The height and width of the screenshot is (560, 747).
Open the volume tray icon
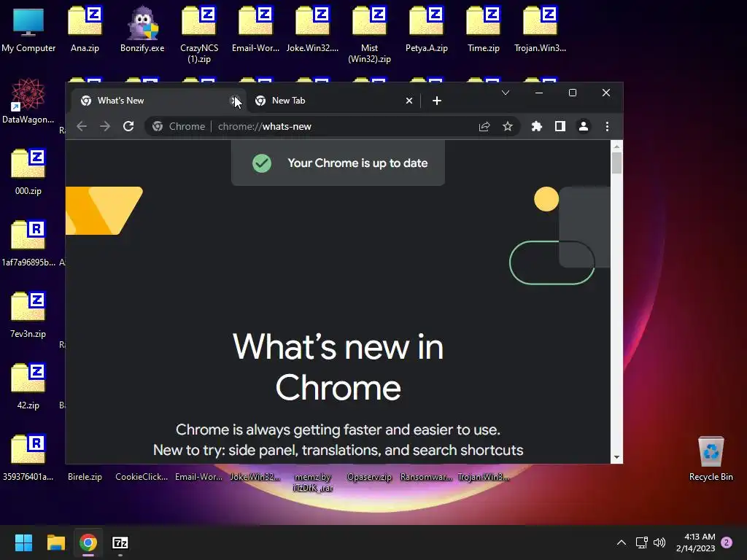(x=659, y=542)
